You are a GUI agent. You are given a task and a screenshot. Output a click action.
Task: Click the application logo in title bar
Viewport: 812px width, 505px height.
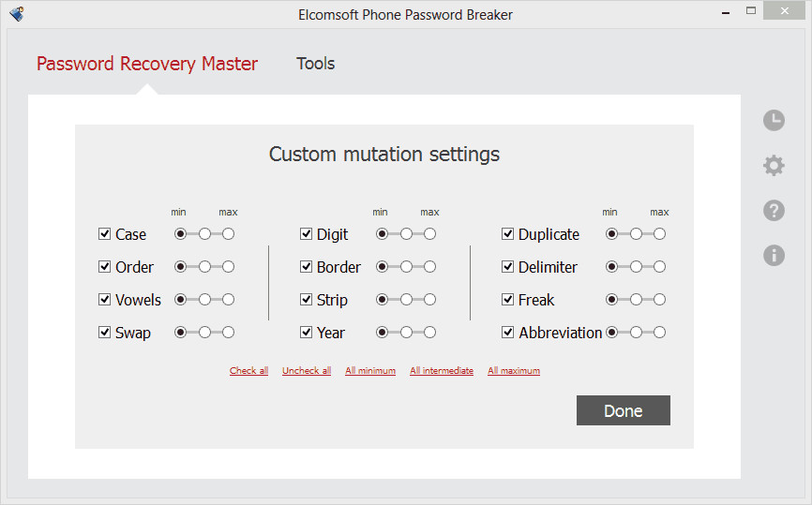[x=16, y=14]
